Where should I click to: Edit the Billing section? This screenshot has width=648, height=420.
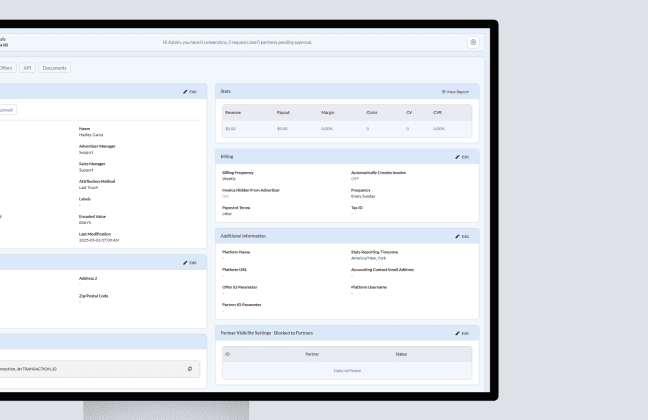(x=462, y=157)
